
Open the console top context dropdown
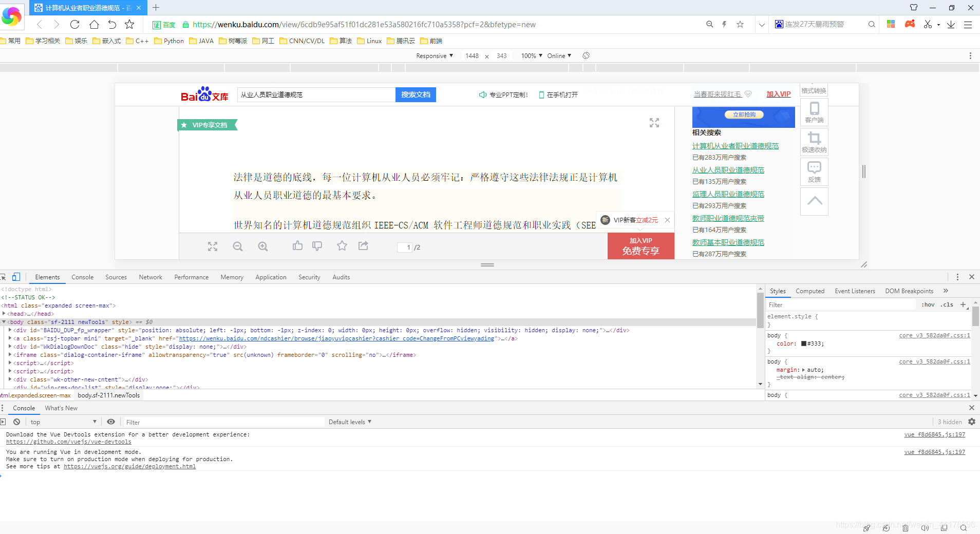point(63,422)
